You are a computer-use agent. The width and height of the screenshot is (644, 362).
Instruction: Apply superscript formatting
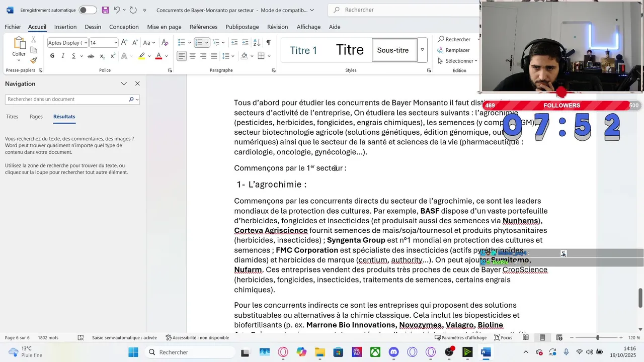click(113, 56)
